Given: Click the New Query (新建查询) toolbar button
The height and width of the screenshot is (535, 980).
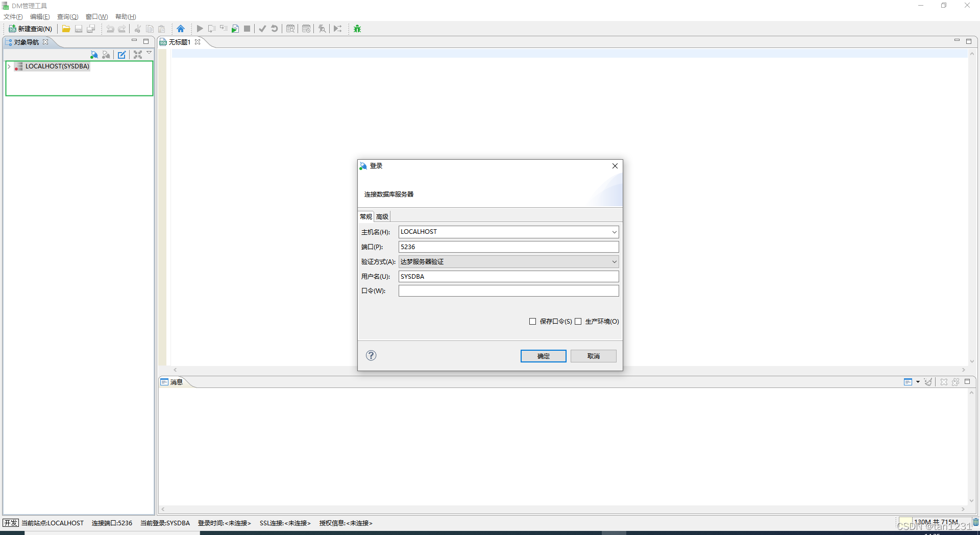Looking at the screenshot, I should [x=31, y=29].
